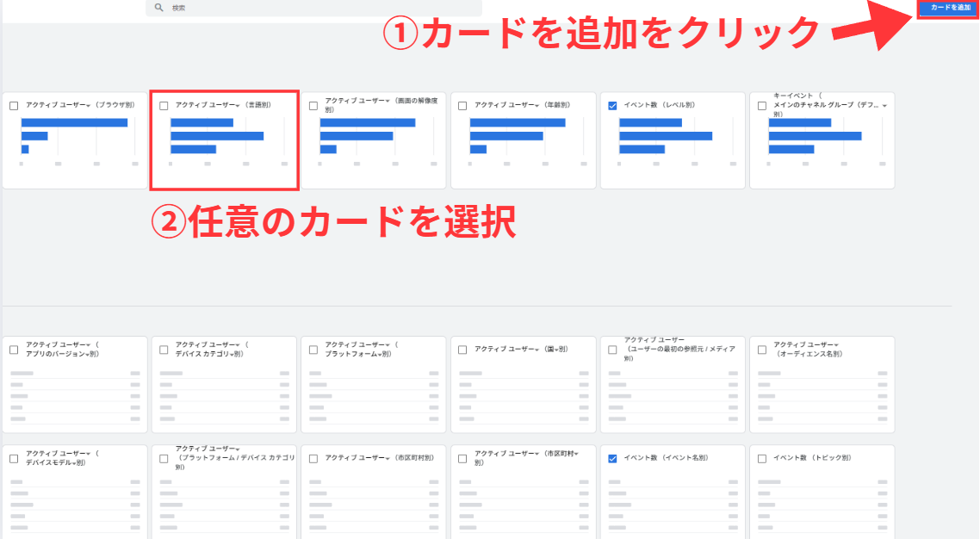This screenshot has width=980, height=539.
Task: Open the デバイス カテゴリ dimension dropdown
Action: pos(233,355)
